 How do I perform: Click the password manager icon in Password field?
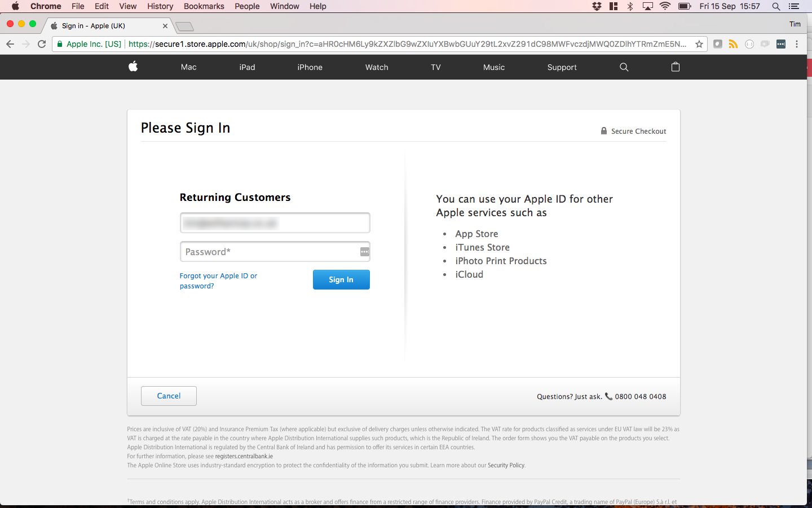click(x=365, y=252)
